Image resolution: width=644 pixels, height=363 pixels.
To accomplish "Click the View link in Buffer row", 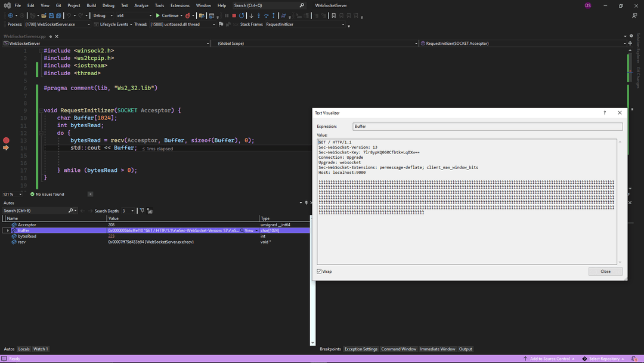I will click(249, 230).
